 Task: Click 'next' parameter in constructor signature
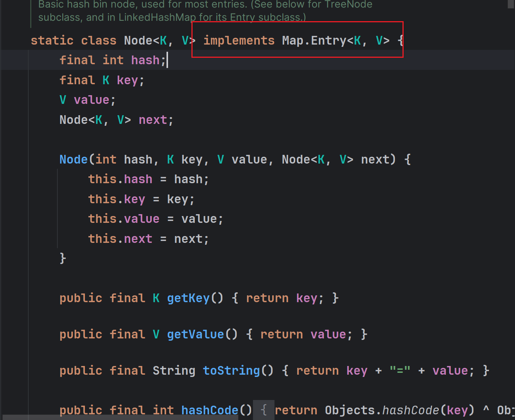point(375,159)
